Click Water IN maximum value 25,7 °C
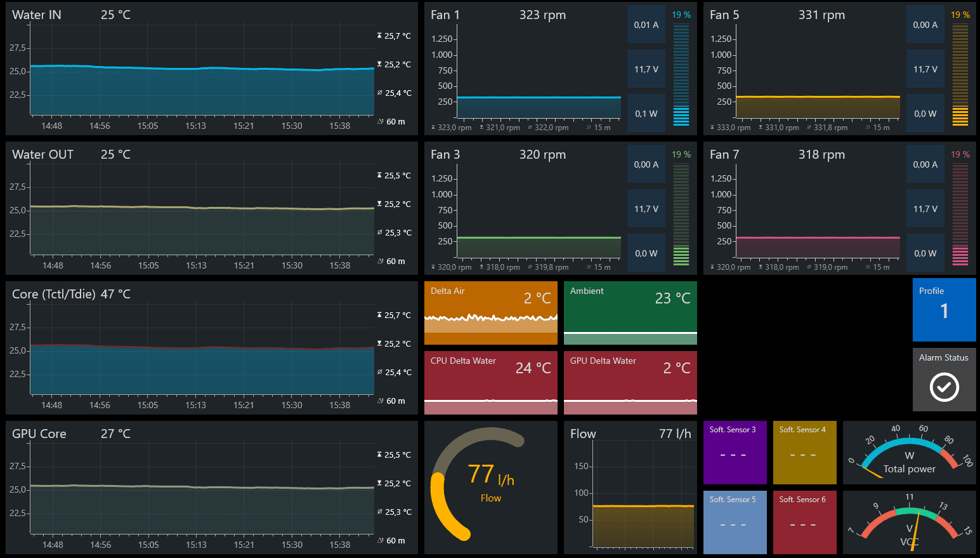The height and width of the screenshot is (558, 980). click(x=394, y=36)
